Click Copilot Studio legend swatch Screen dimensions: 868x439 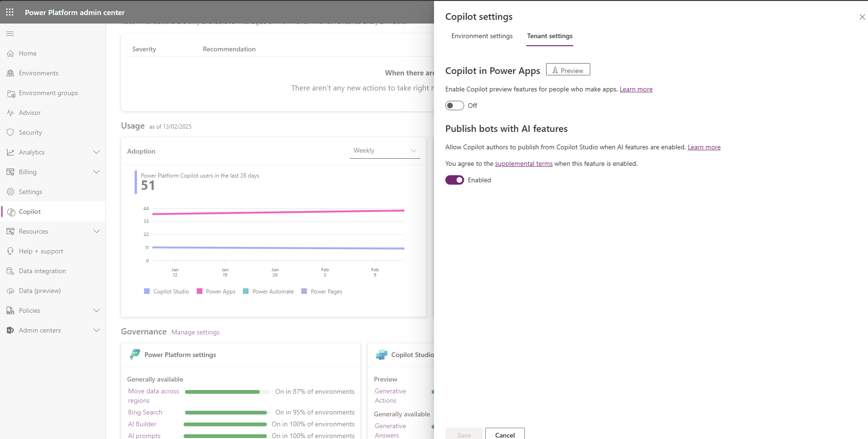click(147, 291)
